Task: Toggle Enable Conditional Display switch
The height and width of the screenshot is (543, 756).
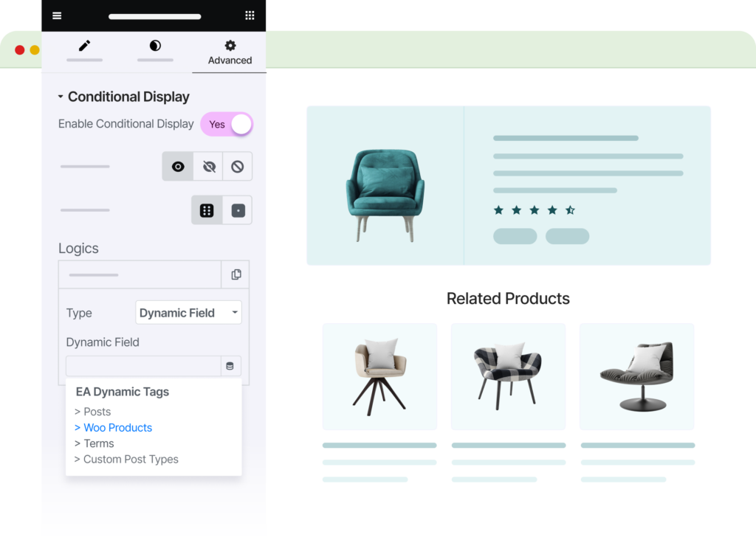Action: click(227, 124)
